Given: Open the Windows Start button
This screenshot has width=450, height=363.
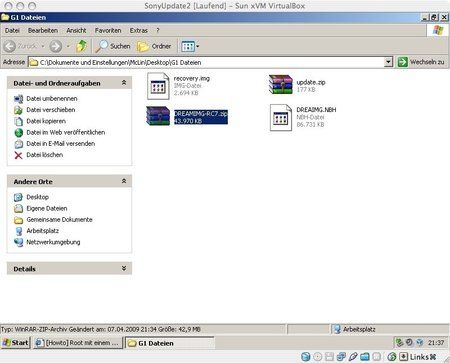Looking at the screenshot, I should click(x=16, y=343).
